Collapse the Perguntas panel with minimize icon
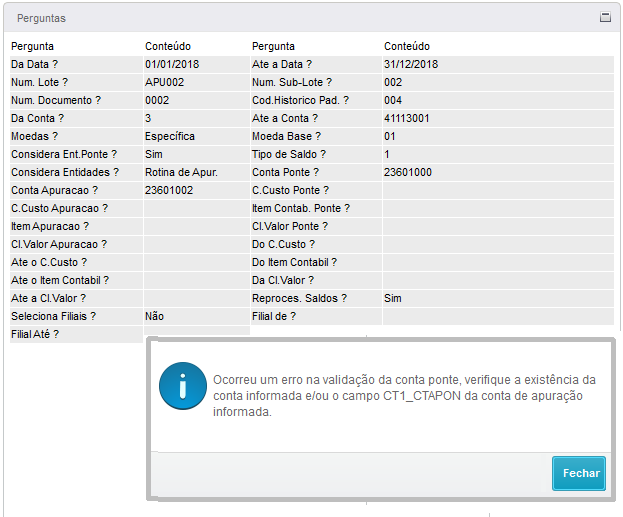The height and width of the screenshot is (517, 623). 605,17
